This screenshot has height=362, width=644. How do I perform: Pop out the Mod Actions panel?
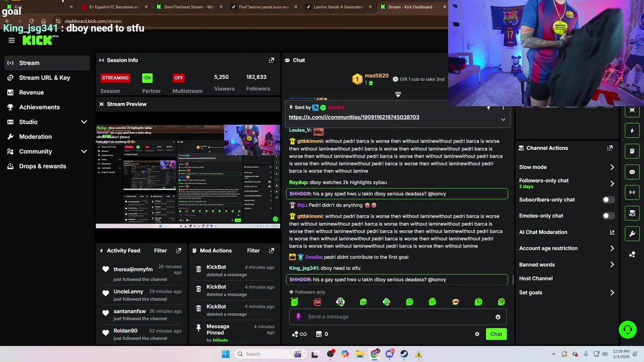tap(272, 250)
